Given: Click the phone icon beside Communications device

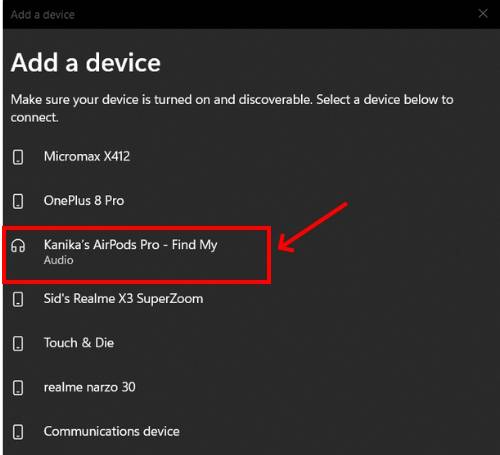Looking at the screenshot, I should pyautogui.click(x=18, y=432).
